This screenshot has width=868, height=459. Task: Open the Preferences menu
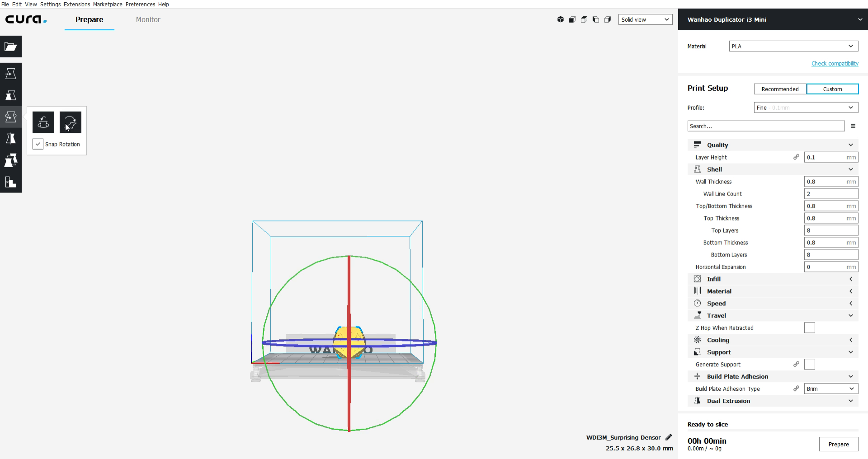[x=140, y=4]
